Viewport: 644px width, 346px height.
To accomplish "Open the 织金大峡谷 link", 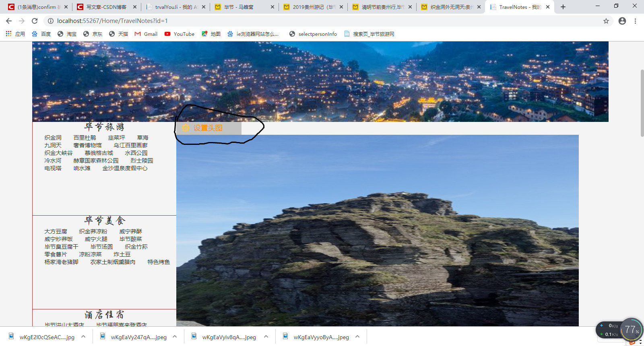I will point(58,153).
